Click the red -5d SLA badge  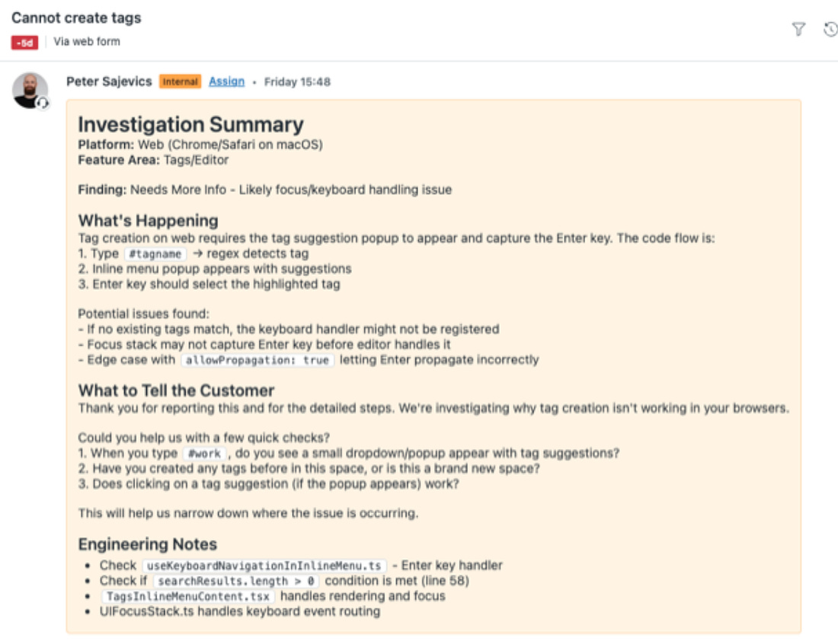point(24,42)
